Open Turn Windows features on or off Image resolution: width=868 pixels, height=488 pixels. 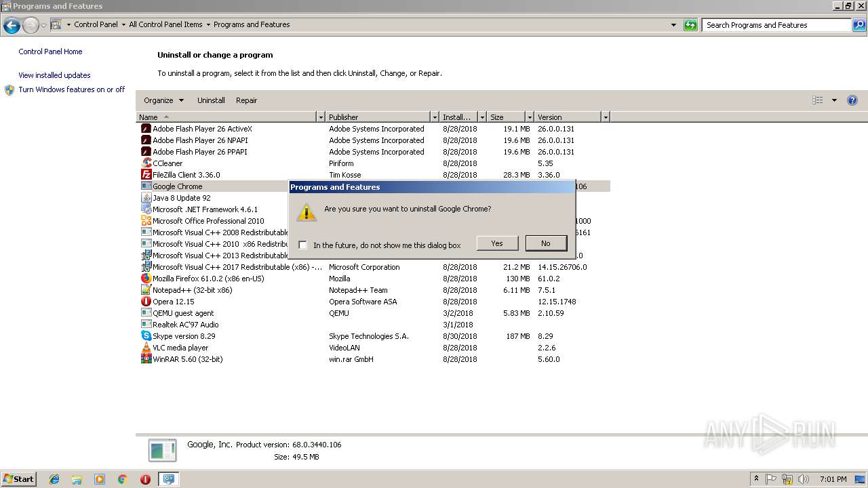tap(71, 89)
